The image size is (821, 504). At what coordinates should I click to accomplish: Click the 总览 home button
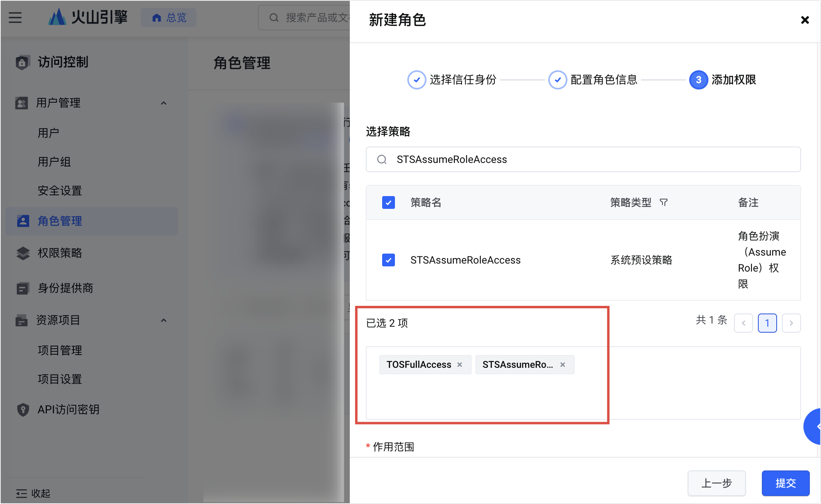click(x=169, y=18)
